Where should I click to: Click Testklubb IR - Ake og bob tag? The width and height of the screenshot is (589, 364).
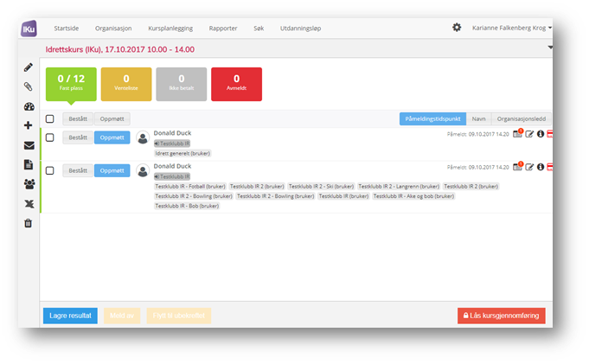413,196
